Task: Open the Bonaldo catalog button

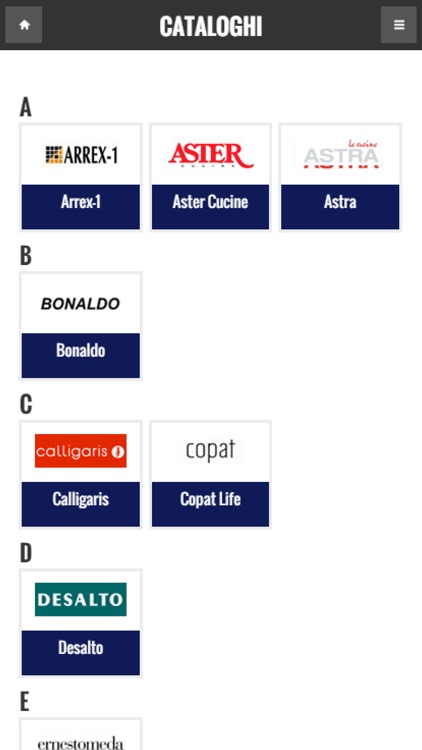Action: tap(81, 356)
